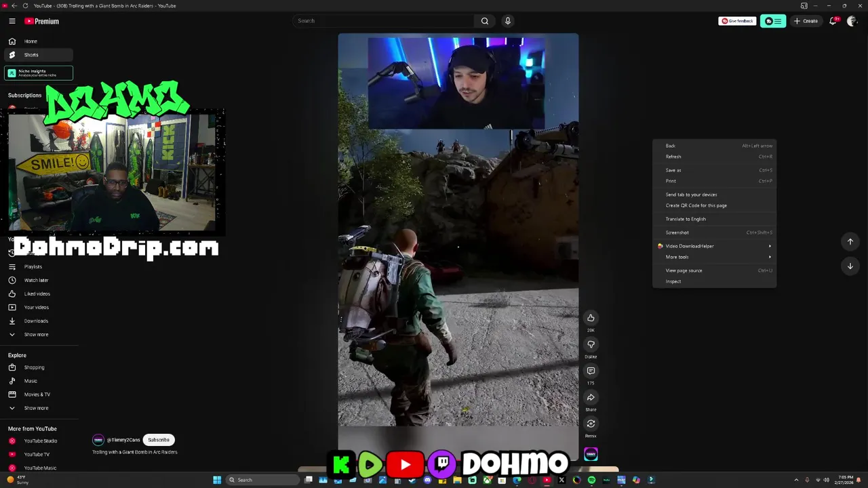Open the weather widget showing Sunny

(x=18, y=480)
